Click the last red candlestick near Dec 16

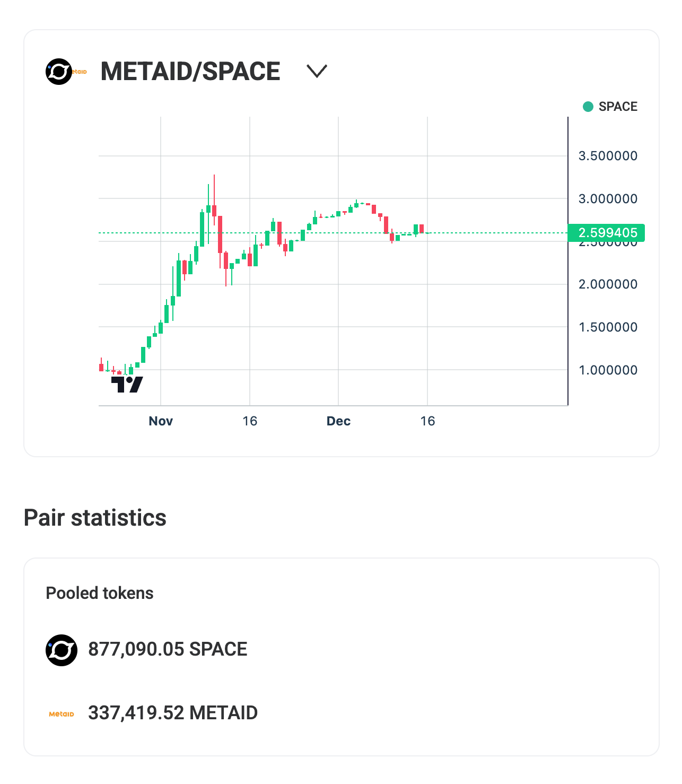[422, 229]
